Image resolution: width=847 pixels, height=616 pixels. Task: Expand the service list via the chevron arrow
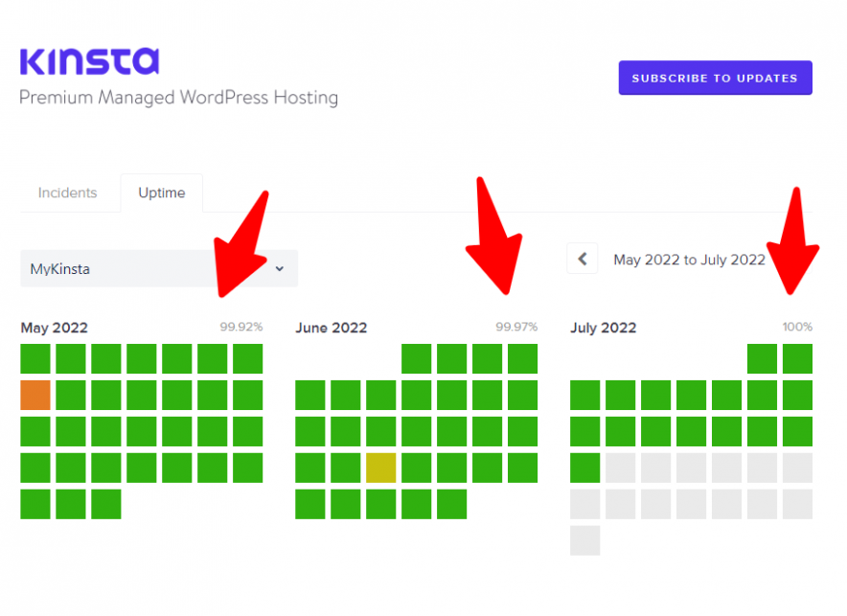pyautogui.click(x=279, y=269)
